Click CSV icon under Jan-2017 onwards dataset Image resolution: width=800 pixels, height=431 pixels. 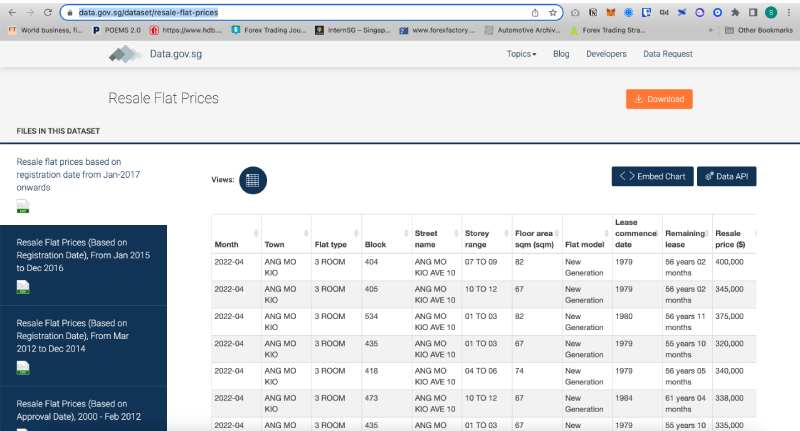23,207
